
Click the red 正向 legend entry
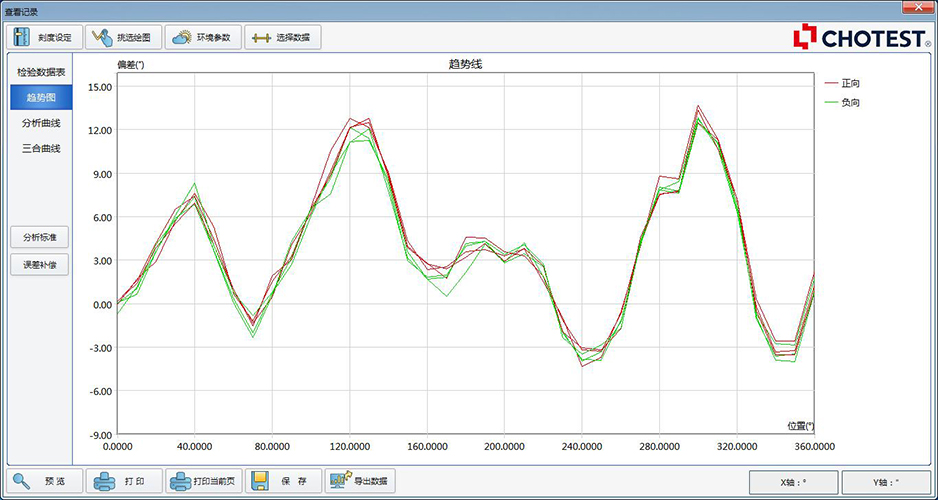[849, 84]
